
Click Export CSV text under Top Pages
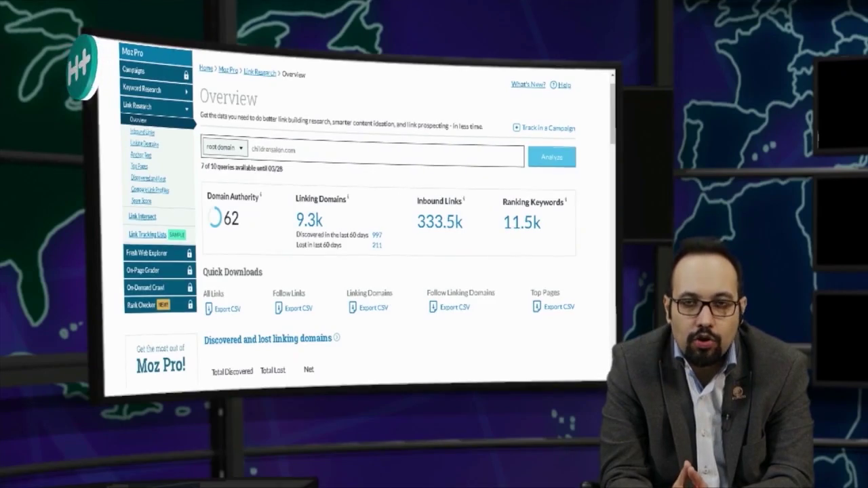coord(559,306)
